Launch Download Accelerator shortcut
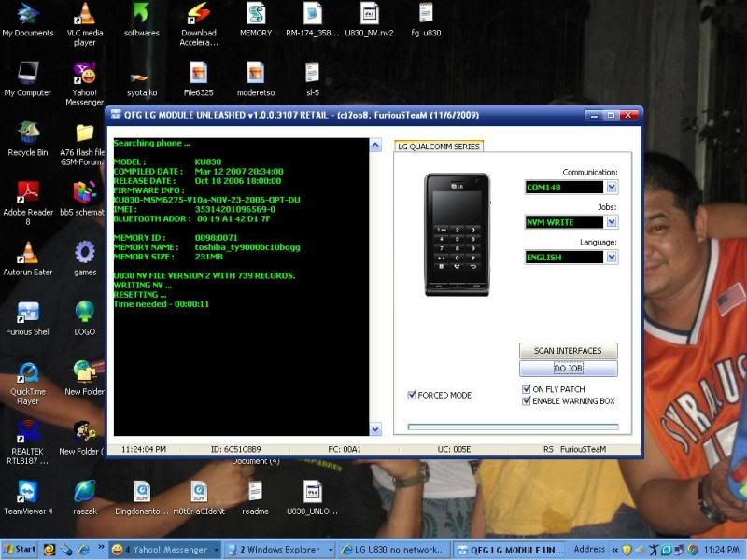Screen dimensions: 747x560 click(199, 24)
